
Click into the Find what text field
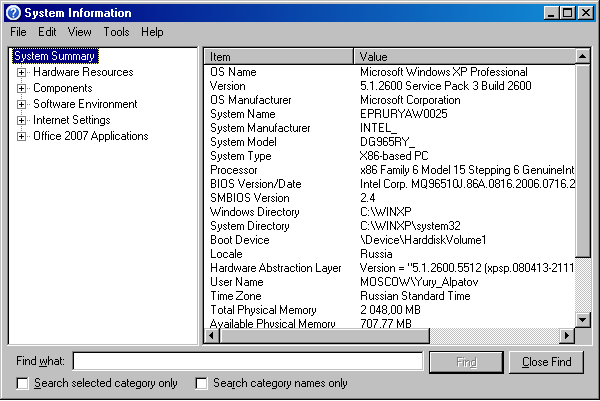tap(248, 361)
